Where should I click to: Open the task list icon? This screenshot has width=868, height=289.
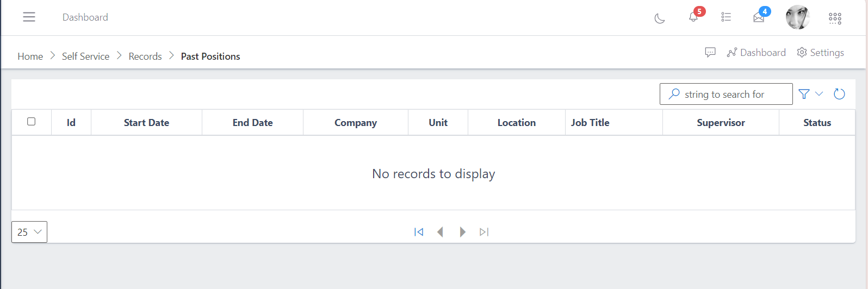[x=726, y=17]
